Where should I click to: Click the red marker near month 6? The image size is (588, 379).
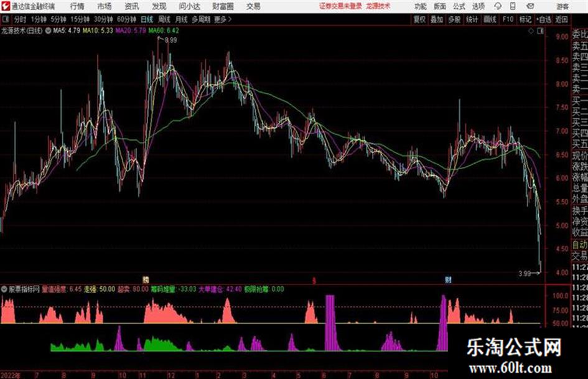(314, 280)
